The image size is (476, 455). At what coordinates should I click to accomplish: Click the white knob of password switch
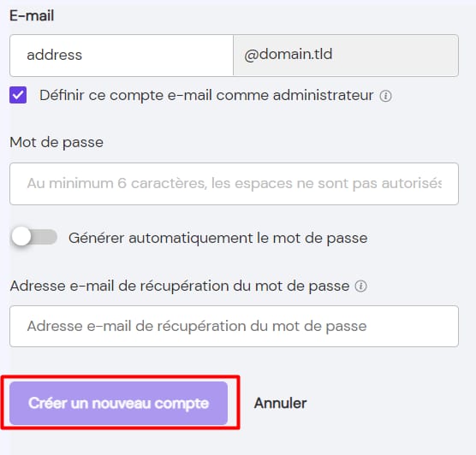tap(21, 236)
